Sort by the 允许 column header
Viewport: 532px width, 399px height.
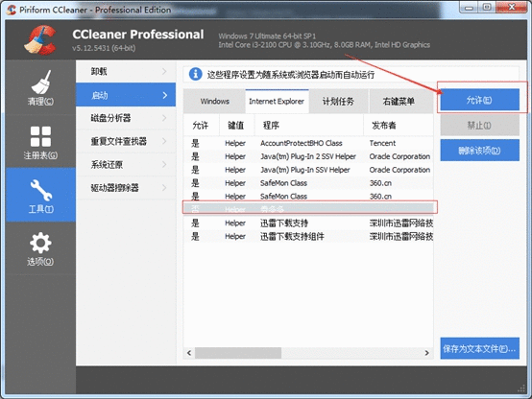202,126
